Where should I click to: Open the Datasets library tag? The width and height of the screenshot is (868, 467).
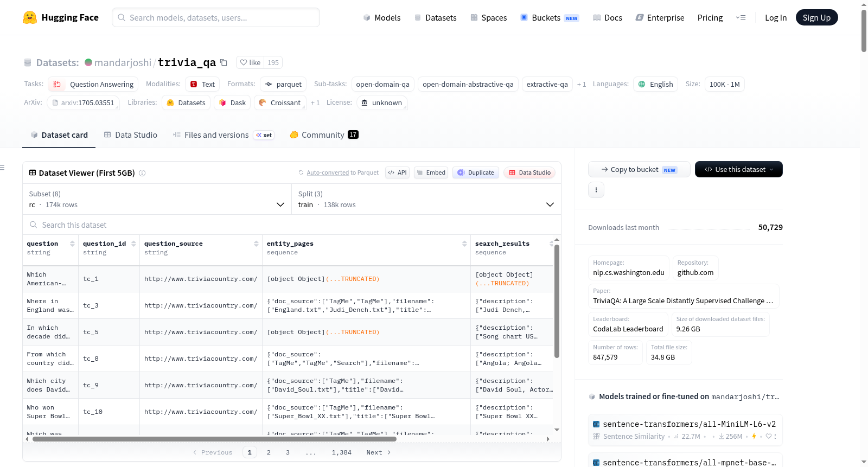pyautogui.click(x=186, y=103)
